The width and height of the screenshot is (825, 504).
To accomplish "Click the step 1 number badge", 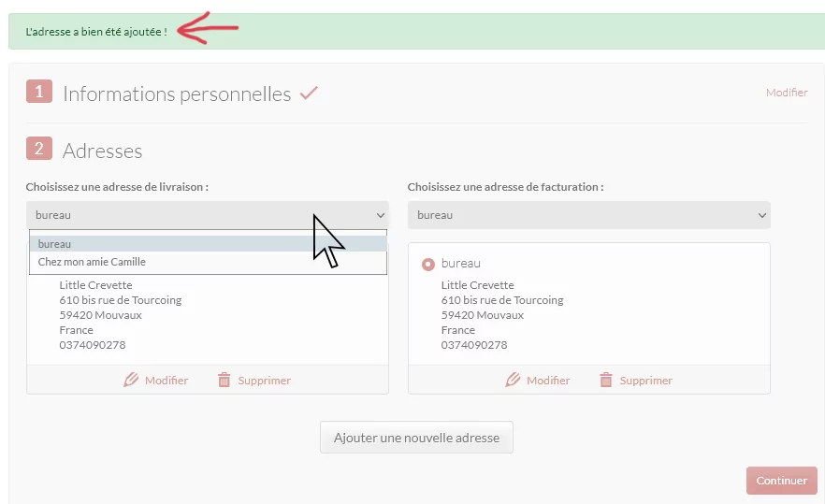I will tap(39, 92).
